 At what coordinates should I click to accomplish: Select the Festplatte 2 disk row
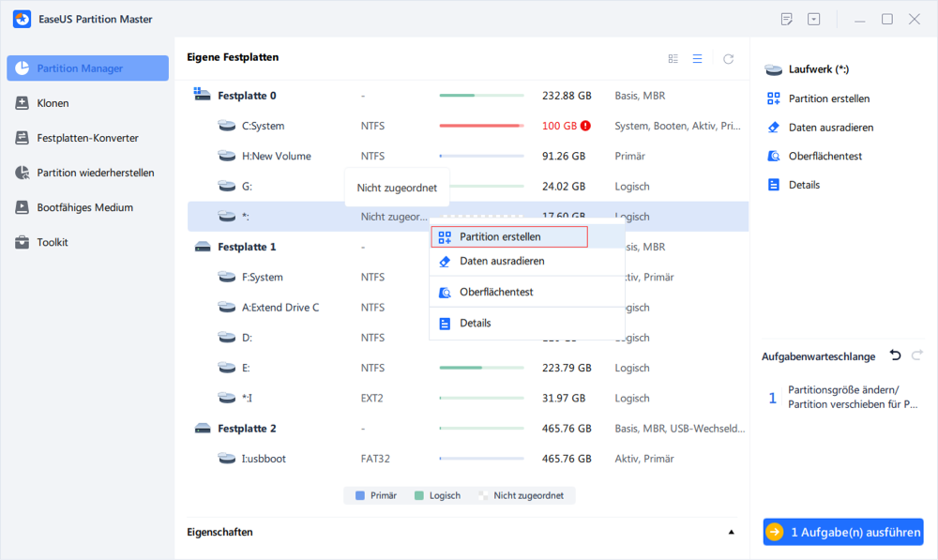click(x=468, y=429)
